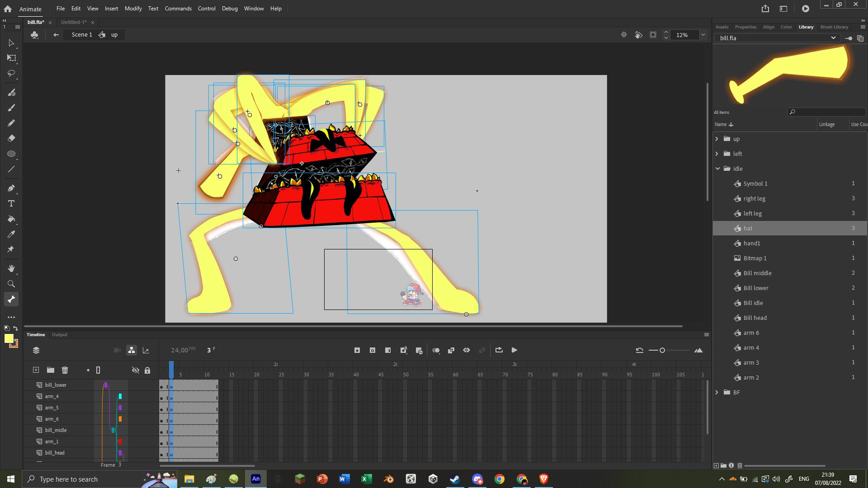Select the Selection tool
Viewport: 868px width, 488px height.
coord(11,43)
